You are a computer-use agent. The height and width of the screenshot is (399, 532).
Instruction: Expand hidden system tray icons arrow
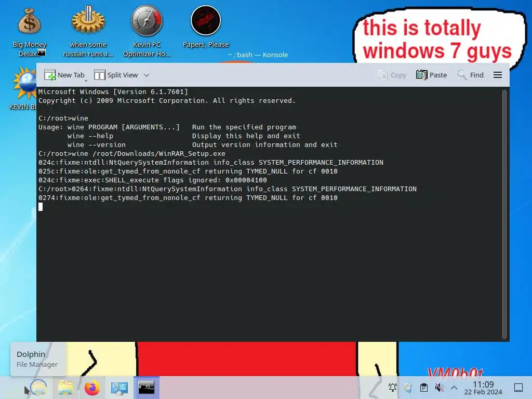tap(454, 388)
